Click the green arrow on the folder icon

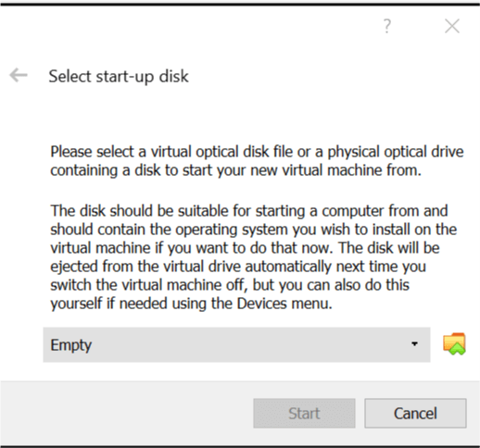pos(457,349)
